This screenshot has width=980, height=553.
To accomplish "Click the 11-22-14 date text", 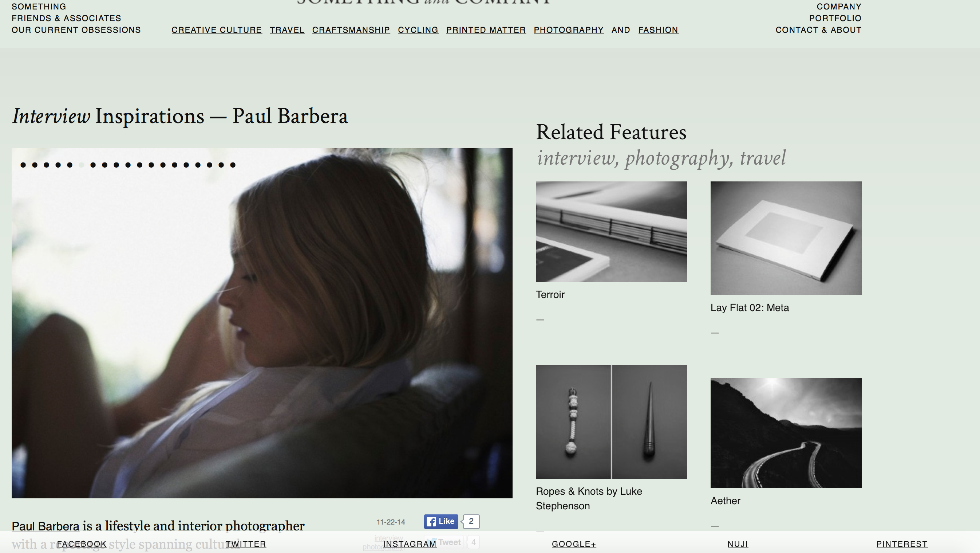I will 391,522.
